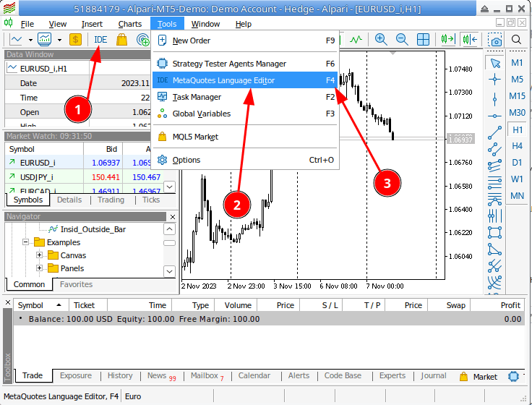532x405 pixels.
Task: Switch to H4 timeframe
Action: (517, 146)
